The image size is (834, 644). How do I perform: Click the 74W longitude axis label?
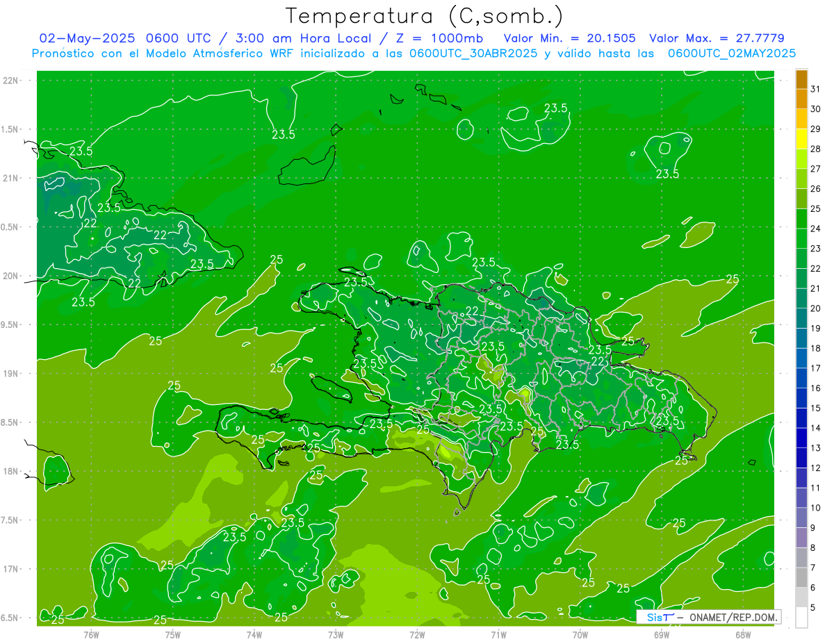click(254, 634)
